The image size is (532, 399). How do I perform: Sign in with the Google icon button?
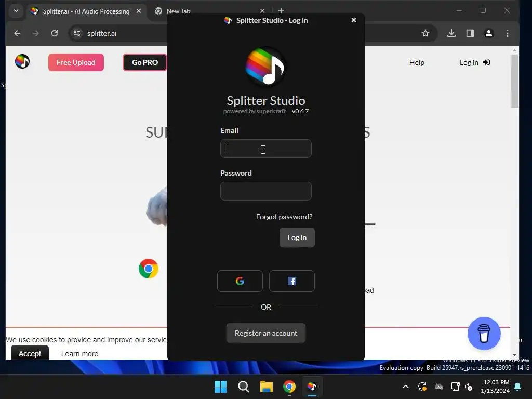point(240,281)
